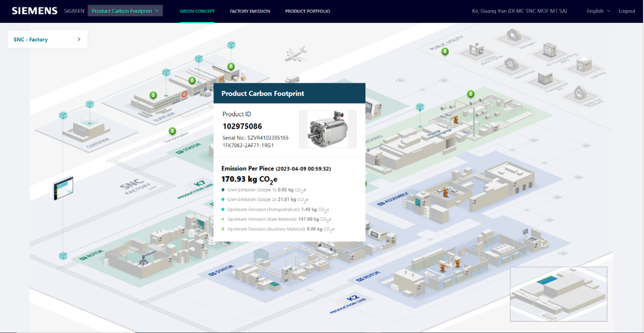The image size is (644, 333).
Task: Select model number 1FK7063-2AF71-1RG1
Action: point(248,145)
